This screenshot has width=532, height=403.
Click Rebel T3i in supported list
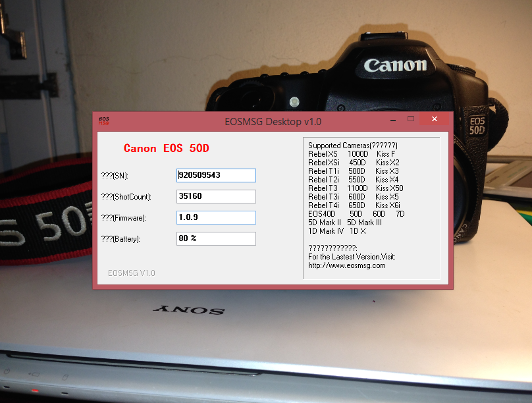(x=323, y=197)
